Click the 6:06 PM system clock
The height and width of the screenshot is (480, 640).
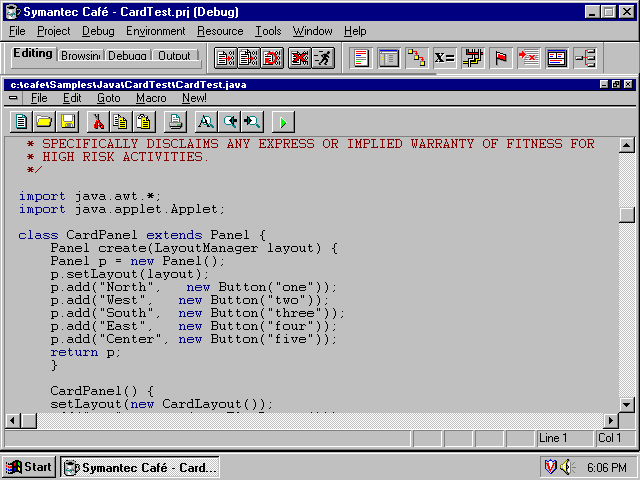[607, 467]
